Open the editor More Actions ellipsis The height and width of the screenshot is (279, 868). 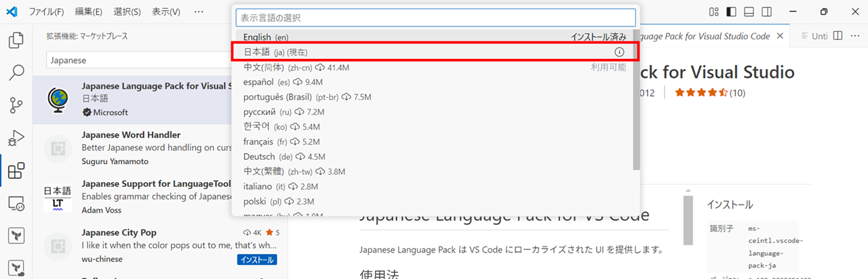(855, 35)
